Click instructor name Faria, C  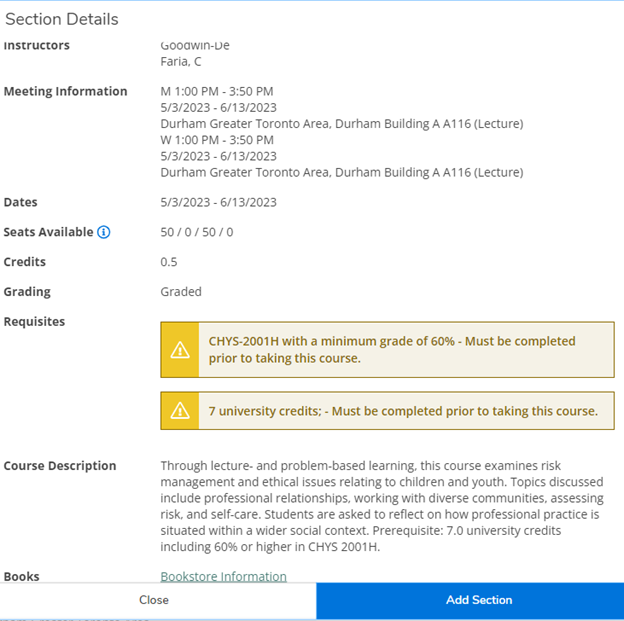click(181, 61)
